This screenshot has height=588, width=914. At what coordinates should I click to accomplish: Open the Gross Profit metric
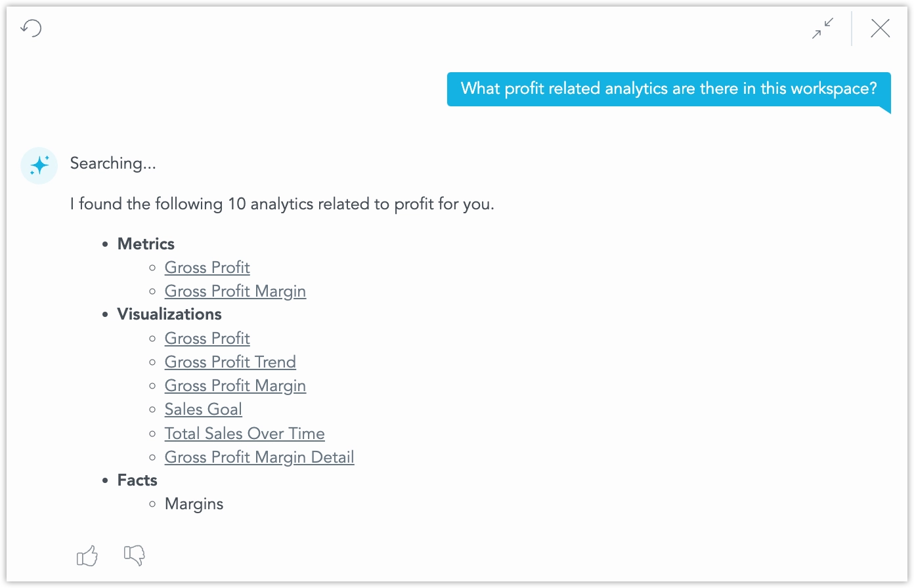[x=207, y=267]
